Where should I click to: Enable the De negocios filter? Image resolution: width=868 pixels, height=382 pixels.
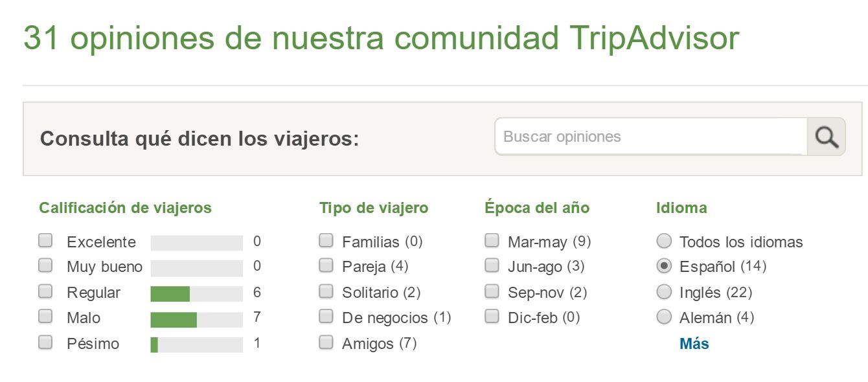coord(326,317)
